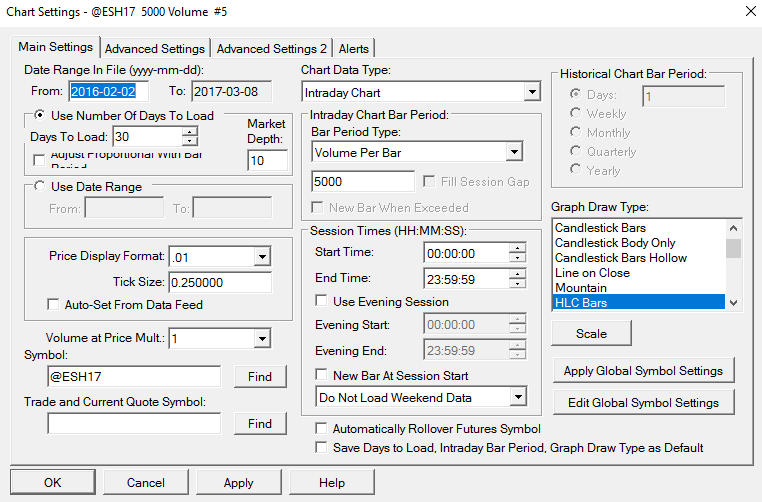Screen dimensions: 762x502
Task: Click the Days To Load field
Action: pyautogui.click(x=148, y=136)
